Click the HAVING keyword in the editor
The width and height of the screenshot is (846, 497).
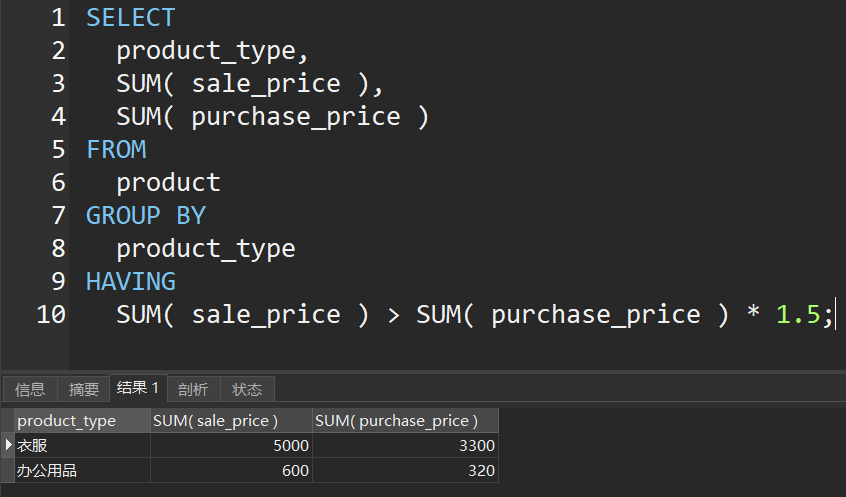pos(131,281)
